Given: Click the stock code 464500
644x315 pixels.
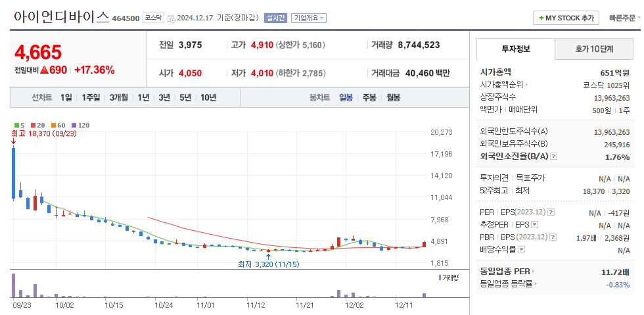Looking at the screenshot, I should 126,18.
